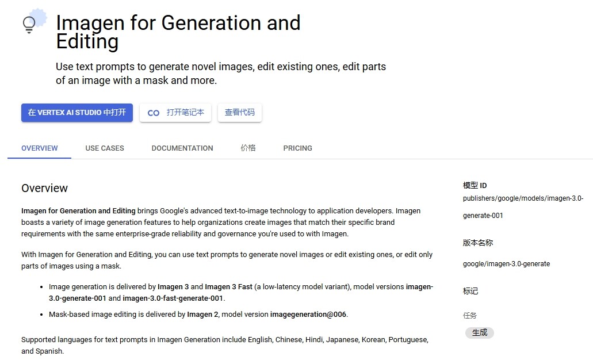
Task: Click the 模型 ID label
Action: tap(475, 186)
